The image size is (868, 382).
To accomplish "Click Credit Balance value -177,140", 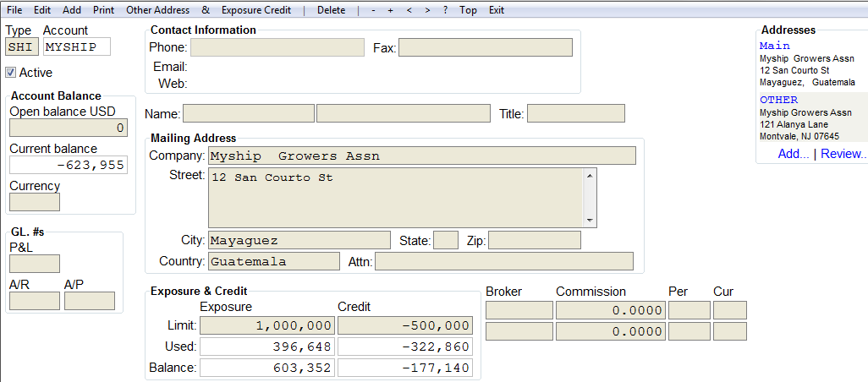I will 405,368.
